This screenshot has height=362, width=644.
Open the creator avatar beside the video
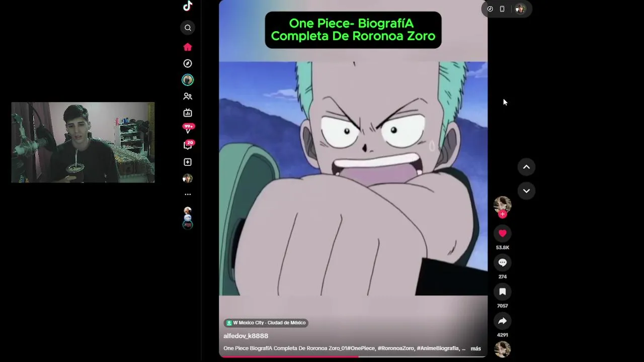coord(502,205)
